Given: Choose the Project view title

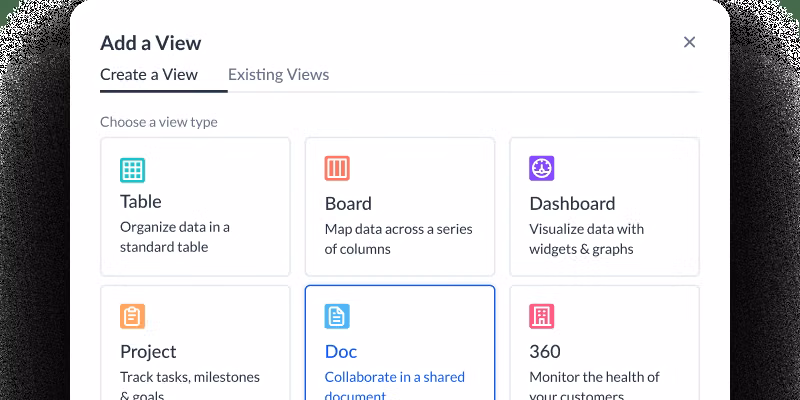Looking at the screenshot, I should click(x=148, y=352).
